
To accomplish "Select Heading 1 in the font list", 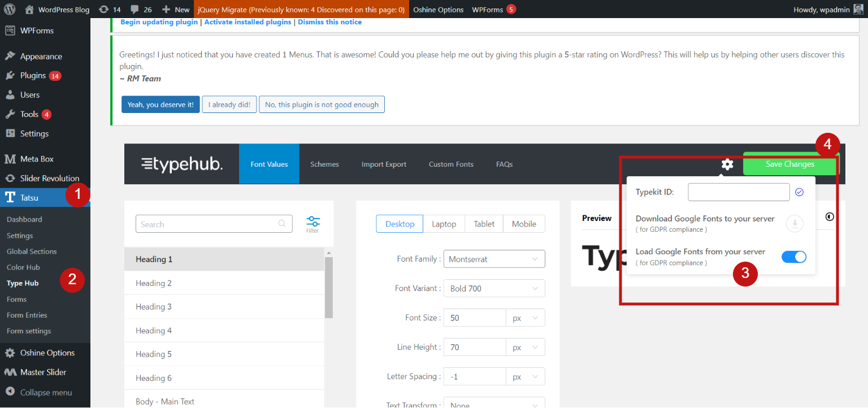I will click(224, 259).
